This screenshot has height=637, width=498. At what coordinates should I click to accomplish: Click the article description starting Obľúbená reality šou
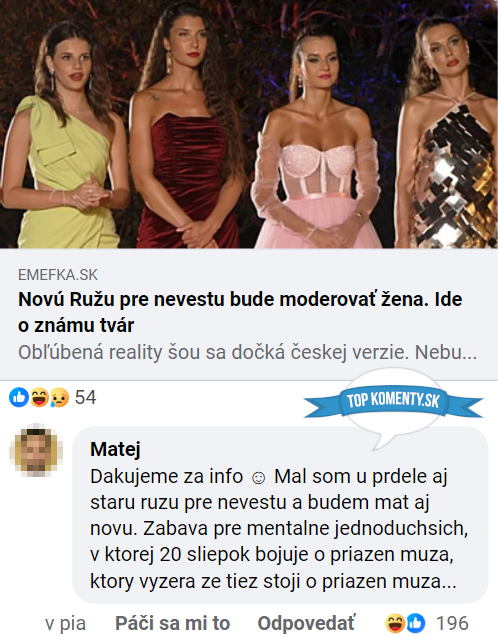247,353
